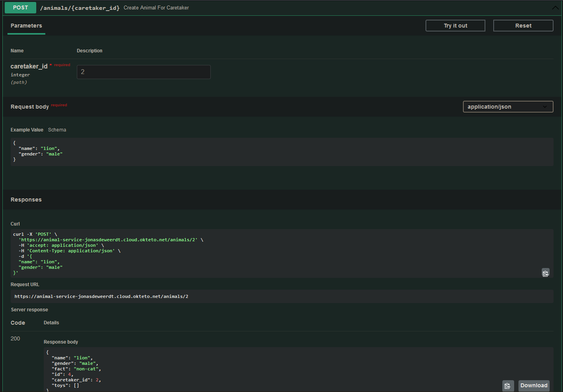Click the dropdown chevron on the content selector
563x392 pixels.
[546, 107]
